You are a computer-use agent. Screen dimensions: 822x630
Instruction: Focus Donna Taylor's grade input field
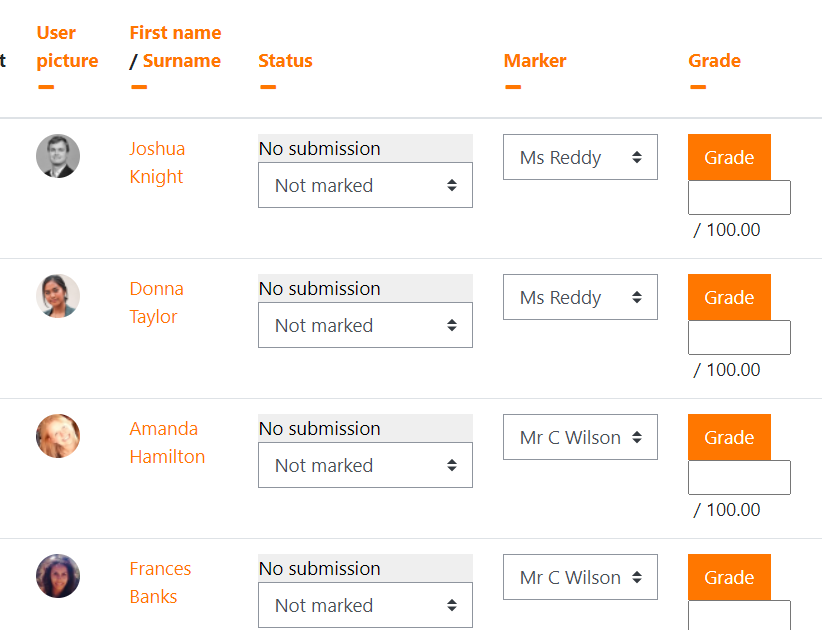click(x=739, y=338)
